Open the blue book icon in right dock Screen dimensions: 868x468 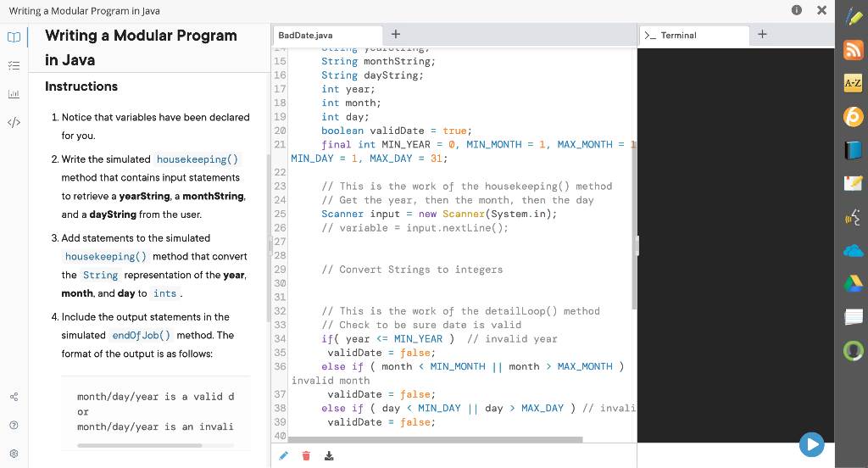[x=853, y=150]
